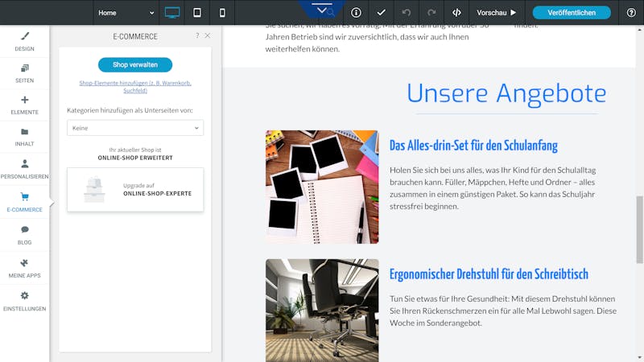Click the ONLINE-SHOP ERWEITERT label
The height and width of the screenshot is (362, 644).
(135, 158)
